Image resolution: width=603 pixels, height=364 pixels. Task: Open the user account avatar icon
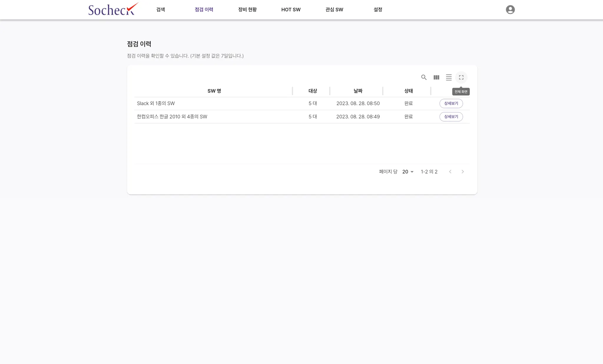[510, 10]
